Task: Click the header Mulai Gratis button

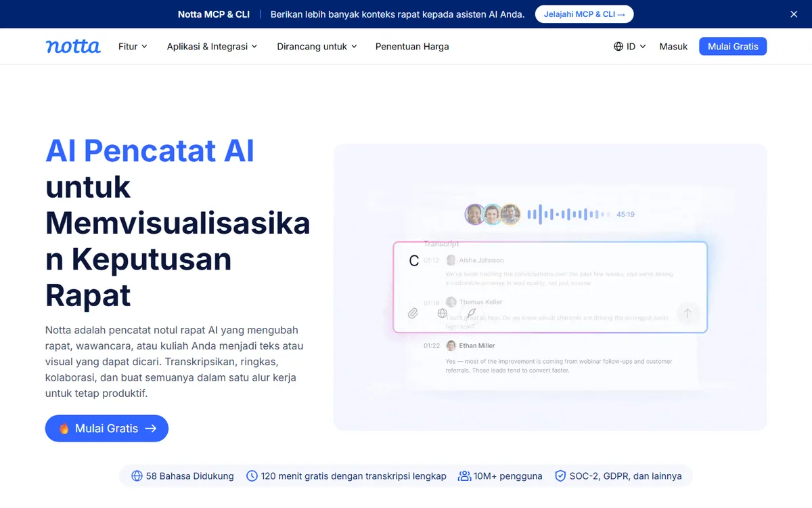Action: [733, 46]
